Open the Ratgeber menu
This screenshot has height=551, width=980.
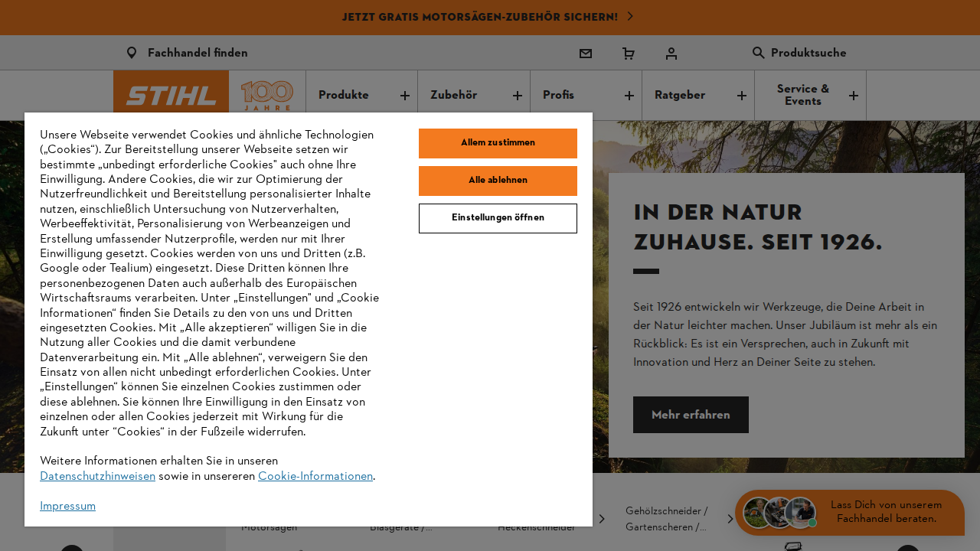(x=679, y=95)
